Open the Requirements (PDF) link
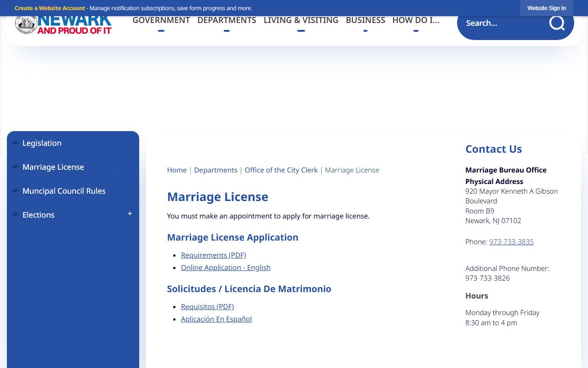This screenshot has height=368, width=588. point(214,255)
